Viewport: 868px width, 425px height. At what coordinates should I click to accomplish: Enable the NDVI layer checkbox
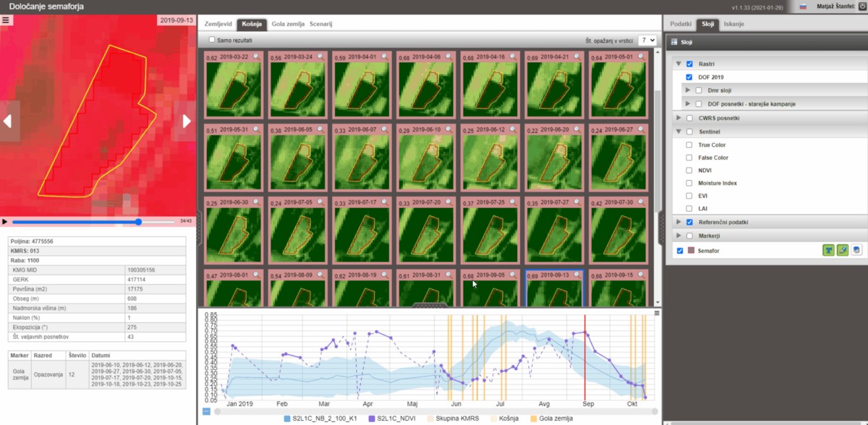[x=689, y=171]
